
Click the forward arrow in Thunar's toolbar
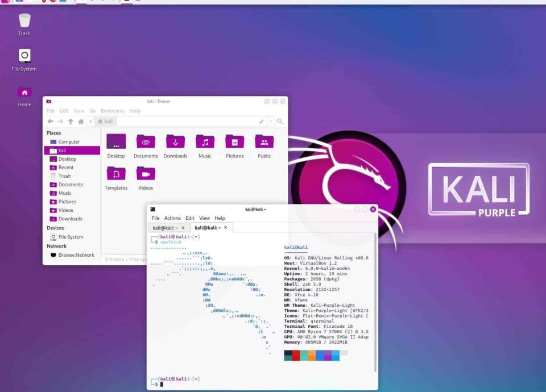coord(60,122)
